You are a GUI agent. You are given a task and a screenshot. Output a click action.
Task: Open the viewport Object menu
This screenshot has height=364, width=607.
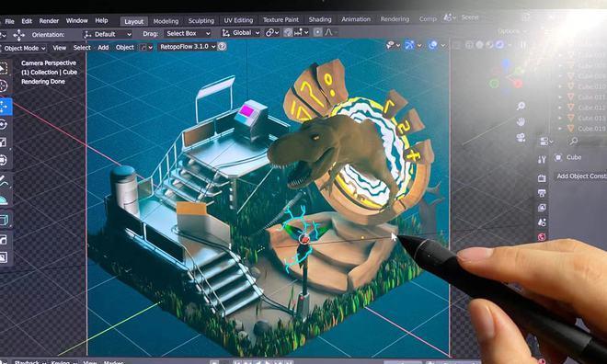[125, 47]
